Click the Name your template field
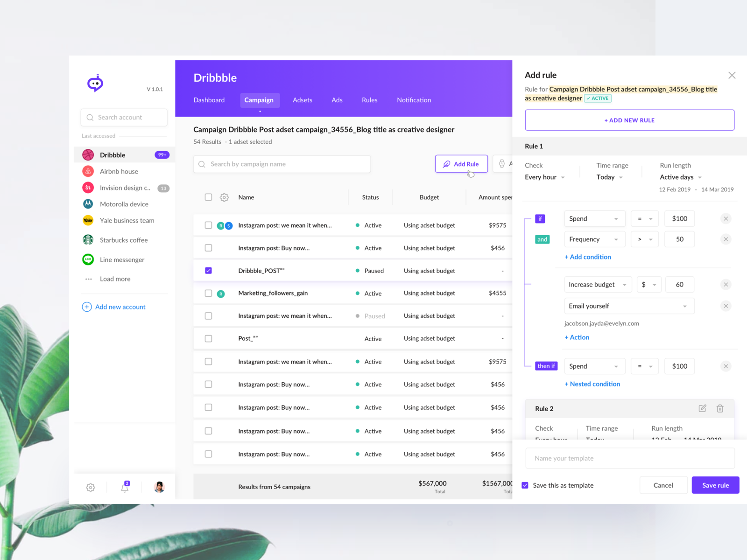The height and width of the screenshot is (560, 747). pyautogui.click(x=630, y=458)
